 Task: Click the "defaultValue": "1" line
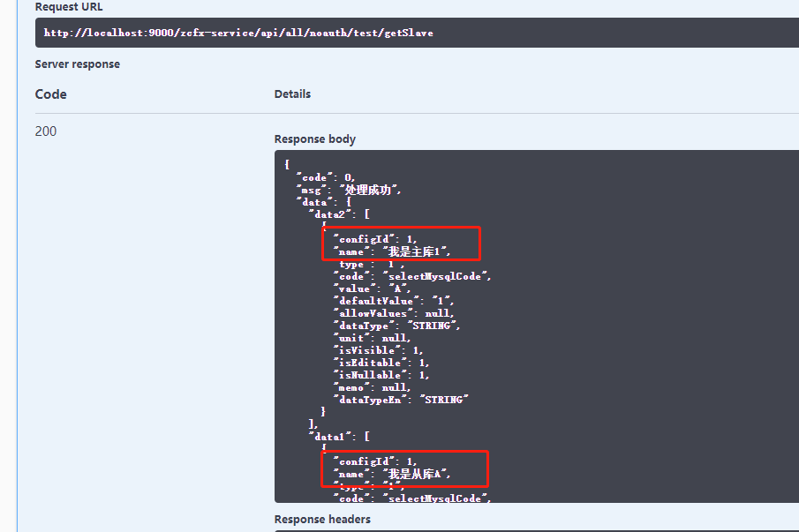point(394,301)
